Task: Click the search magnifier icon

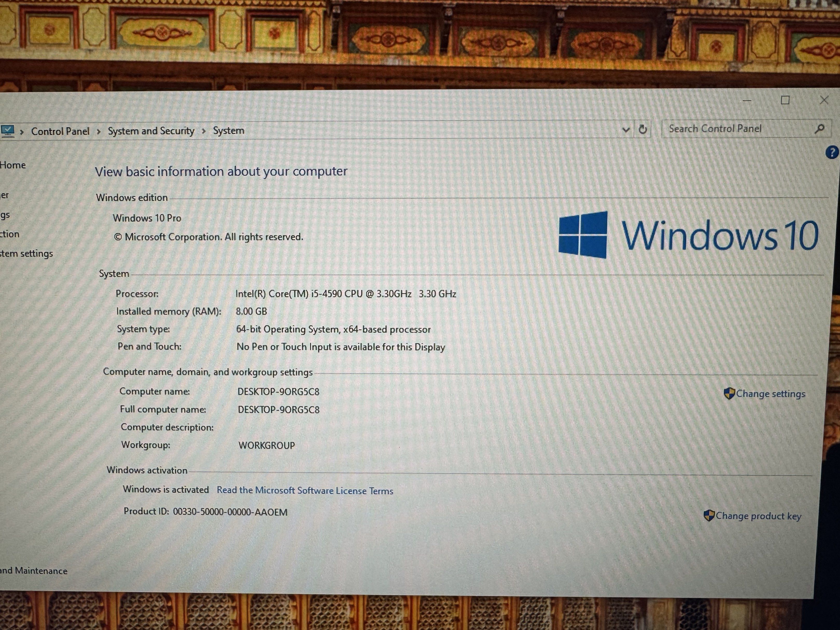Action: point(820,129)
